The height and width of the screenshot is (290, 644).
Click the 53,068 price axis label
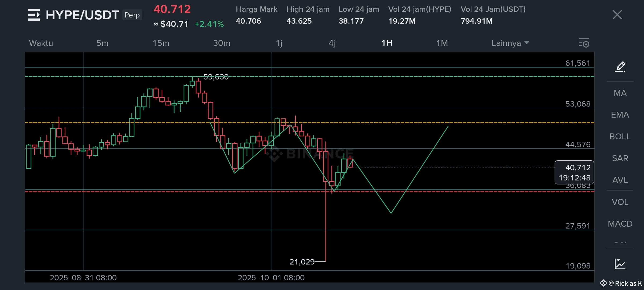click(578, 104)
